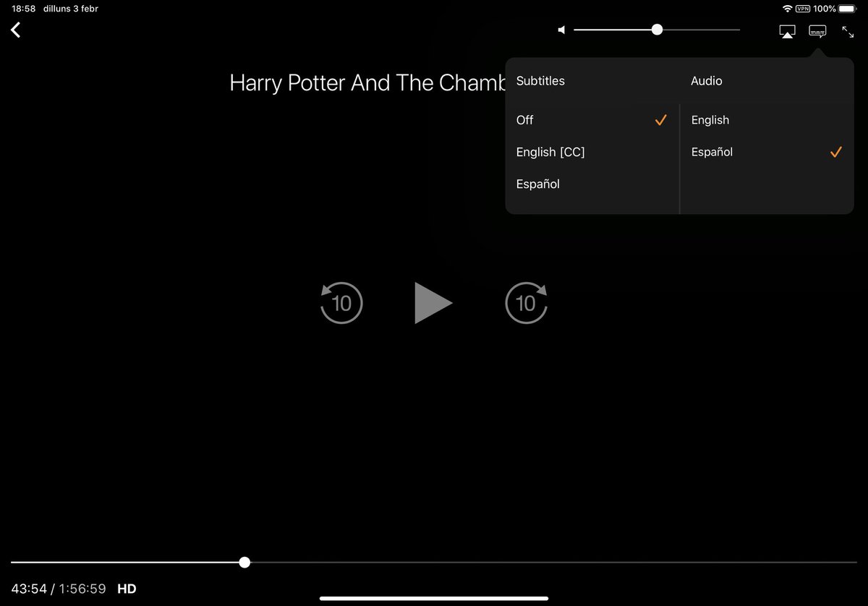Rewind 10 seconds
The width and height of the screenshot is (868, 606).
341,302
